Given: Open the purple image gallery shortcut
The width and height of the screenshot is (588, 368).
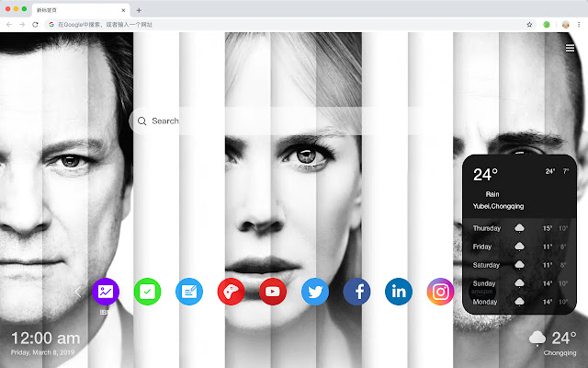Looking at the screenshot, I should 106,292.
